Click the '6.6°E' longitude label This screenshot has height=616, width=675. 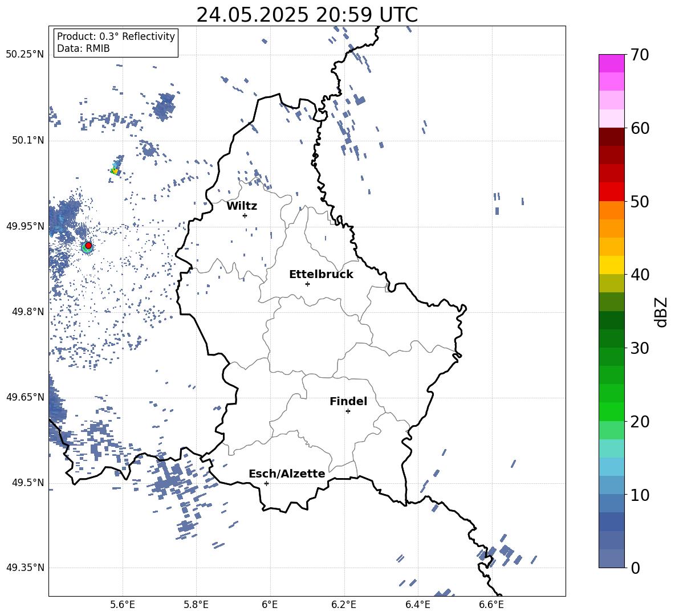491,605
